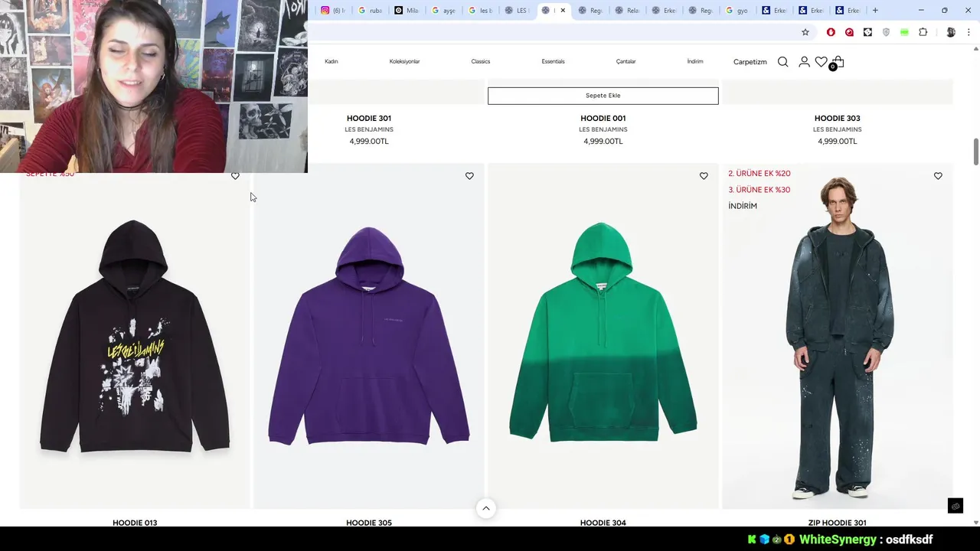980x551 pixels.
Task: Open the Çantalar menu
Action: (x=626, y=61)
